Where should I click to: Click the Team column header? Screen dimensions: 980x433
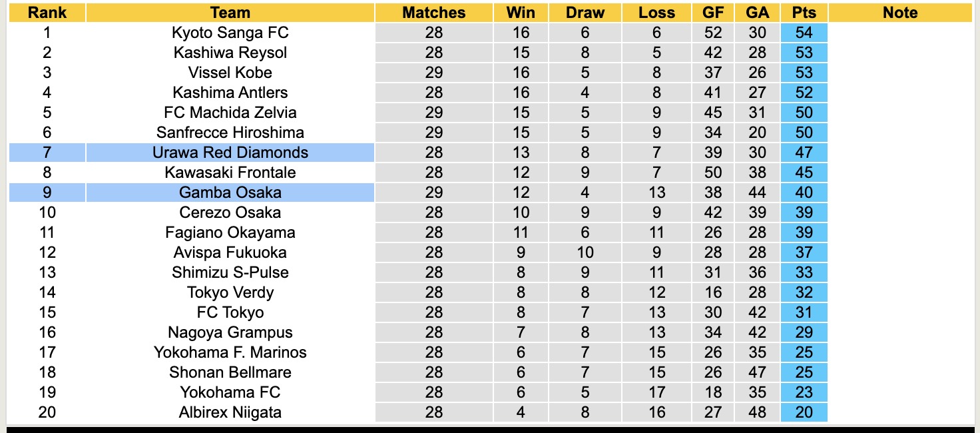coord(230,13)
